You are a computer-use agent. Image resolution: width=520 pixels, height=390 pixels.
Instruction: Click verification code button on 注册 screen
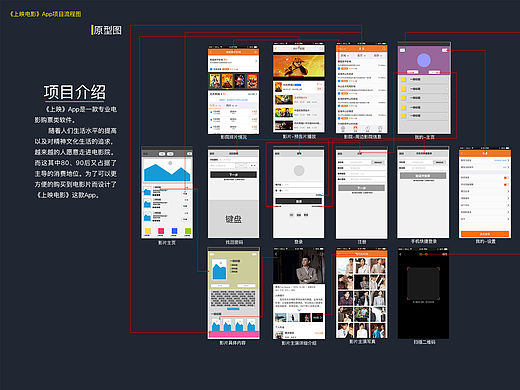[378, 162]
